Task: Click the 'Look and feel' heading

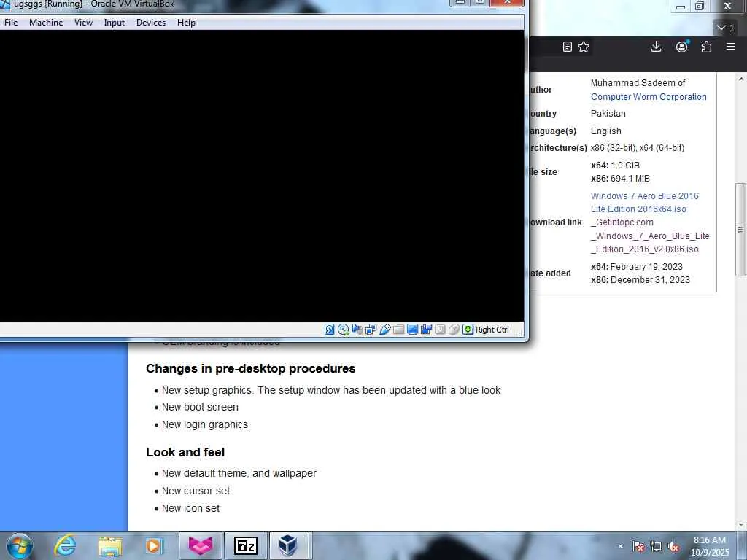Action: point(185,452)
